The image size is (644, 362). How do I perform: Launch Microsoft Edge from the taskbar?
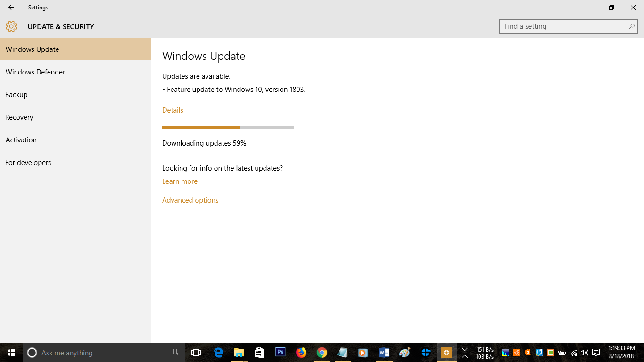click(x=218, y=353)
